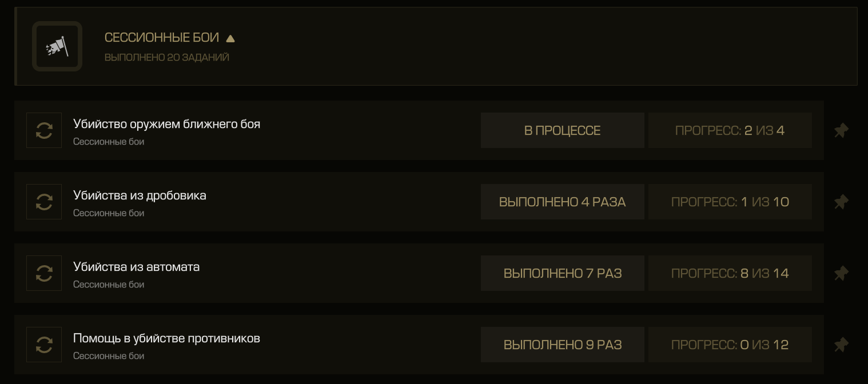The image size is (868, 384).
Task: Collapse the Сессионные бои section arrow
Action: click(230, 39)
